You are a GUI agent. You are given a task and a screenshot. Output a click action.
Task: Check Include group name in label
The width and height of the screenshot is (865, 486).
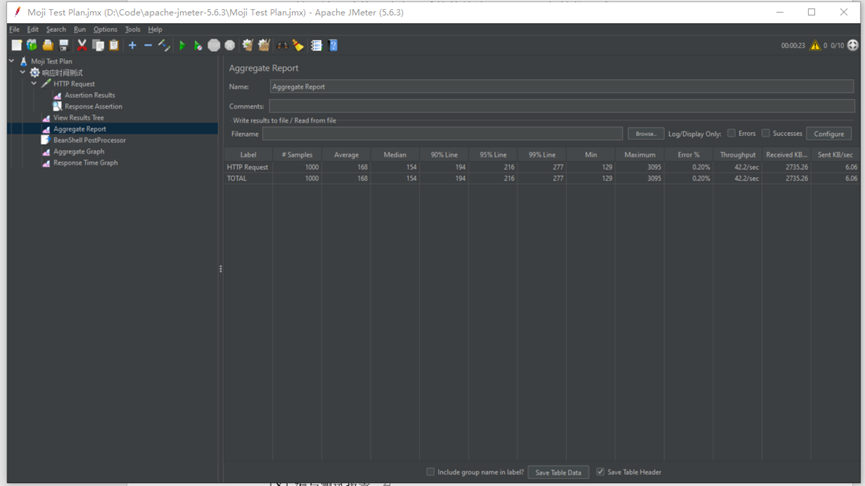431,472
